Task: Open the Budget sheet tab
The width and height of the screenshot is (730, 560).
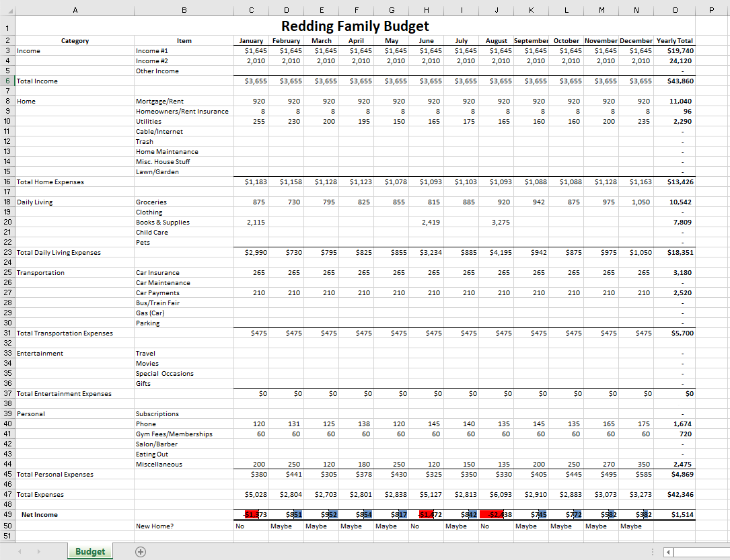Action: (x=90, y=552)
